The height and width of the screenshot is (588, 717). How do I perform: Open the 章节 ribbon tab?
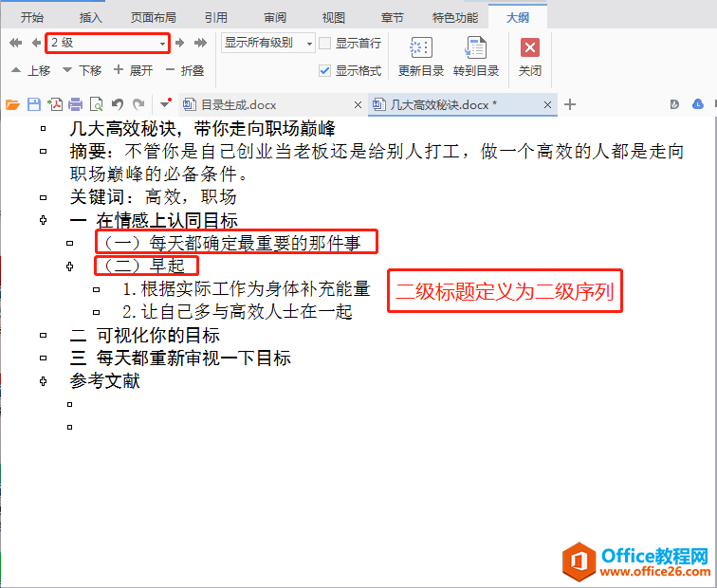point(392,18)
